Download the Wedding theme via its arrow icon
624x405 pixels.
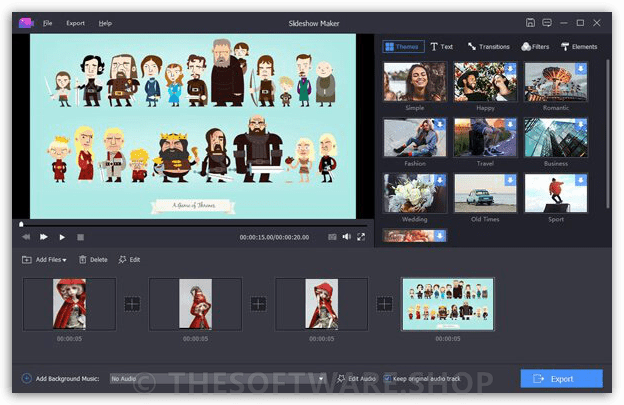coord(440,180)
